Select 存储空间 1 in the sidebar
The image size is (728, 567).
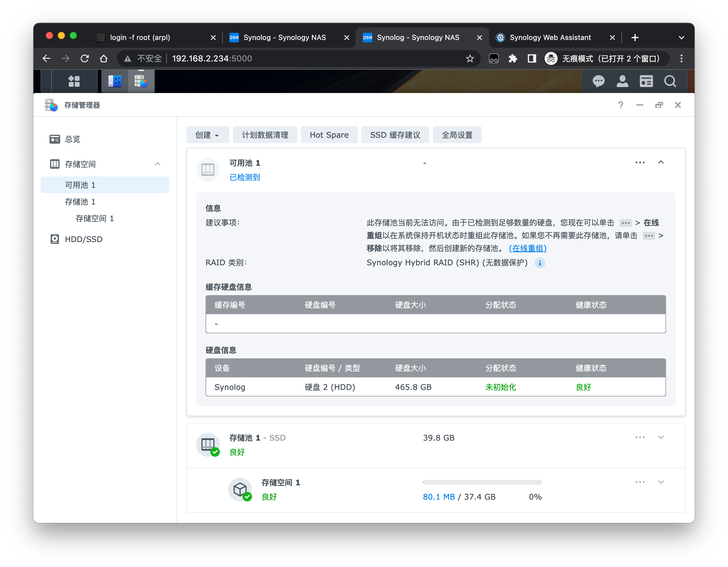click(105, 218)
